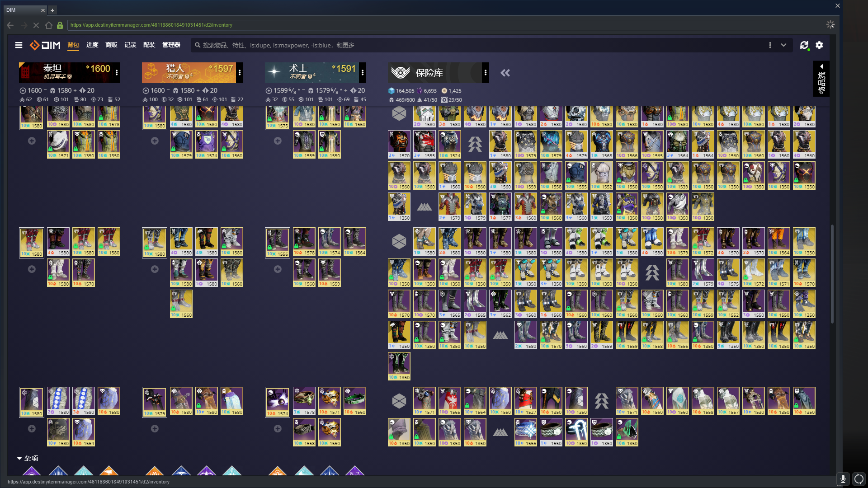Image resolution: width=868 pixels, height=488 pixels.
Task: Select lone vault leg armor in last row
Action: 399,366
